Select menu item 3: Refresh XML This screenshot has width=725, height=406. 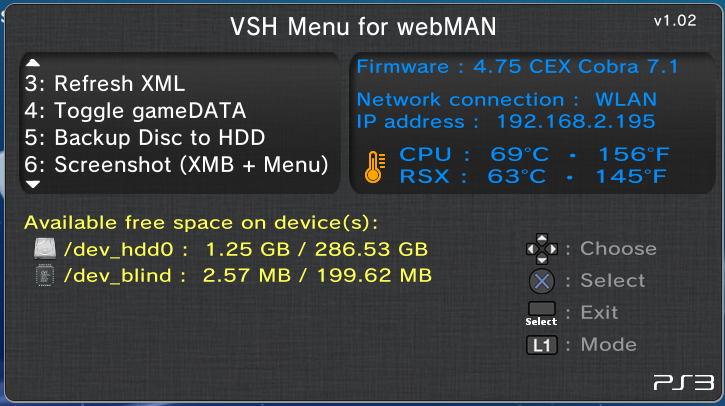[x=105, y=84]
